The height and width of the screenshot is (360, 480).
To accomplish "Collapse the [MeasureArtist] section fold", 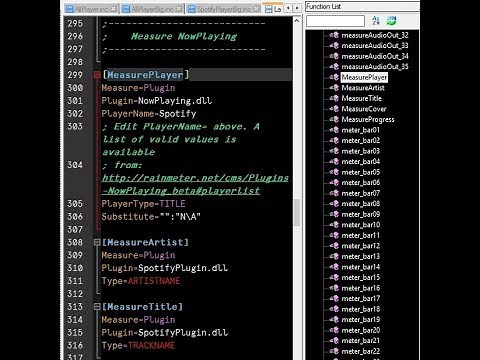I will click(97, 242).
